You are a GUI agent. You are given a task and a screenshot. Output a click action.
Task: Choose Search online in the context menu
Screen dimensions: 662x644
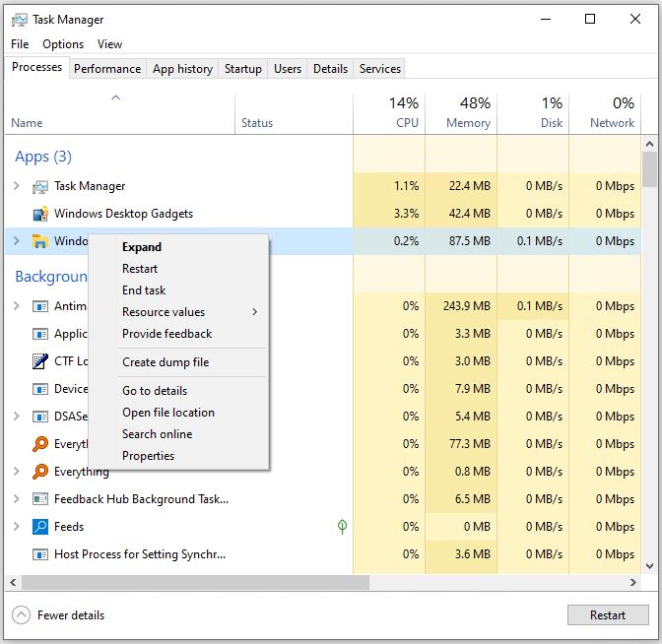point(177,434)
